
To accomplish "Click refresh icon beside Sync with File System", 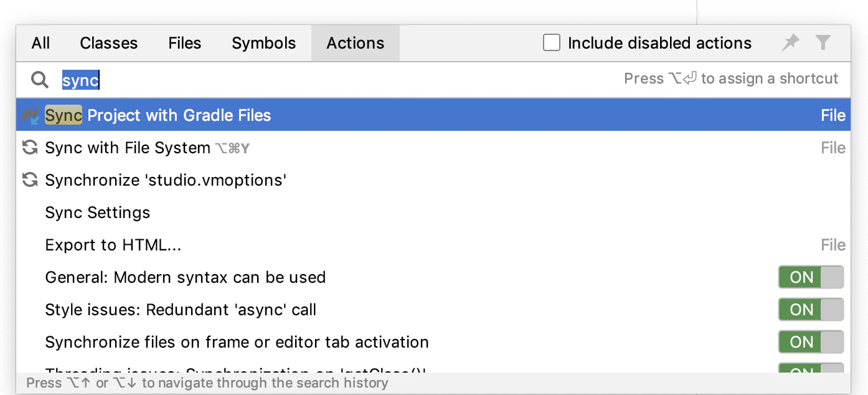I will pyautogui.click(x=30, y=148).
